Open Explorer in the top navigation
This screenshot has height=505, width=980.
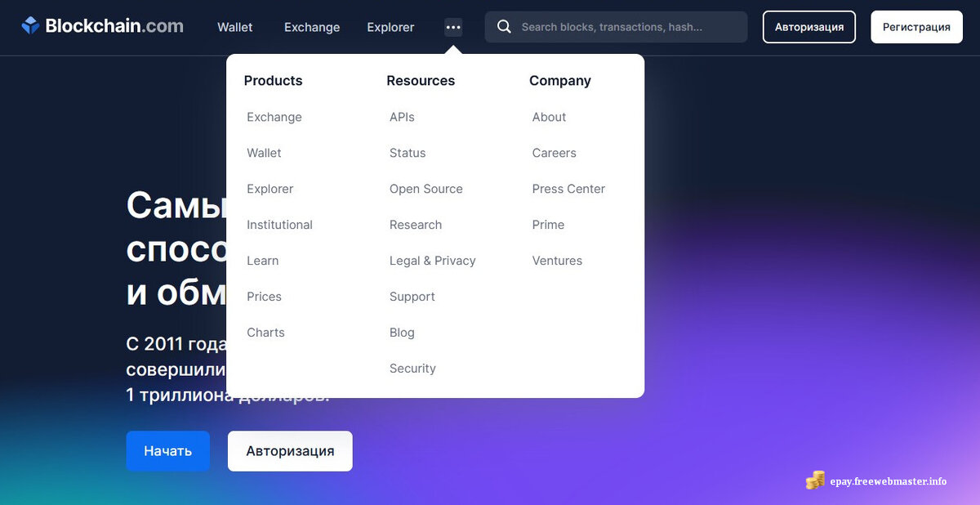(x=390, y=27)
